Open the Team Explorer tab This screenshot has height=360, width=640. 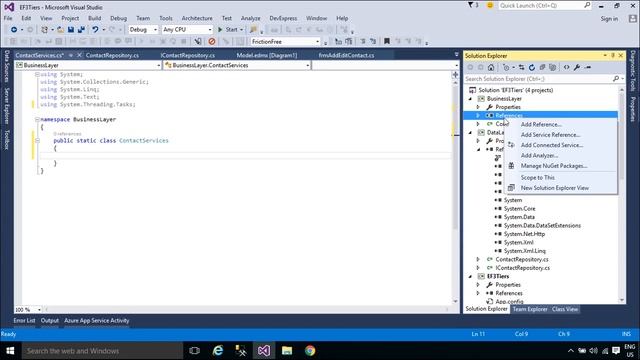[530, 309]
